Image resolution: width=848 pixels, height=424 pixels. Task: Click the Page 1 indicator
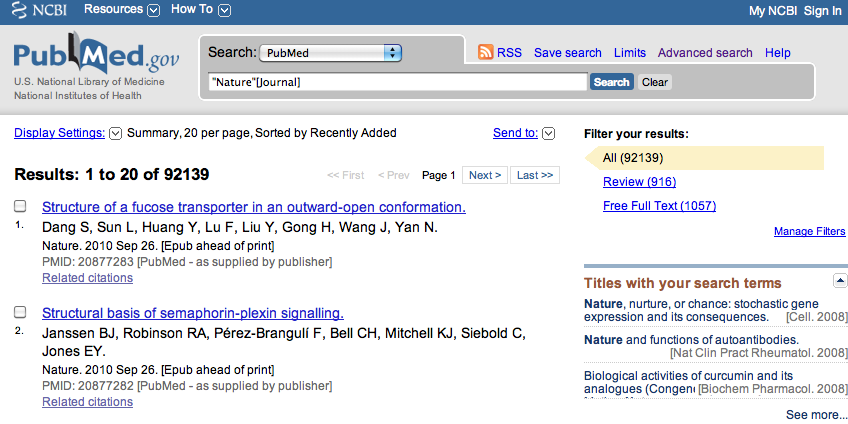[x=438, y=175]
